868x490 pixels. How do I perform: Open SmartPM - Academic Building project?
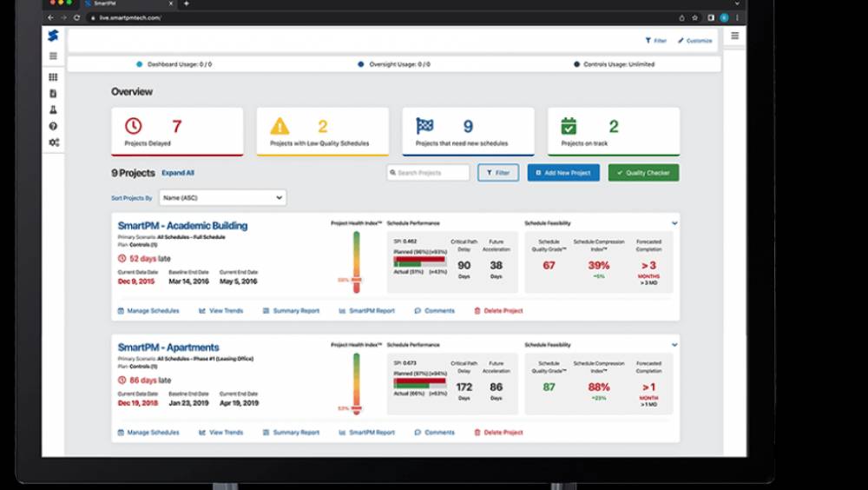point(182,226)
